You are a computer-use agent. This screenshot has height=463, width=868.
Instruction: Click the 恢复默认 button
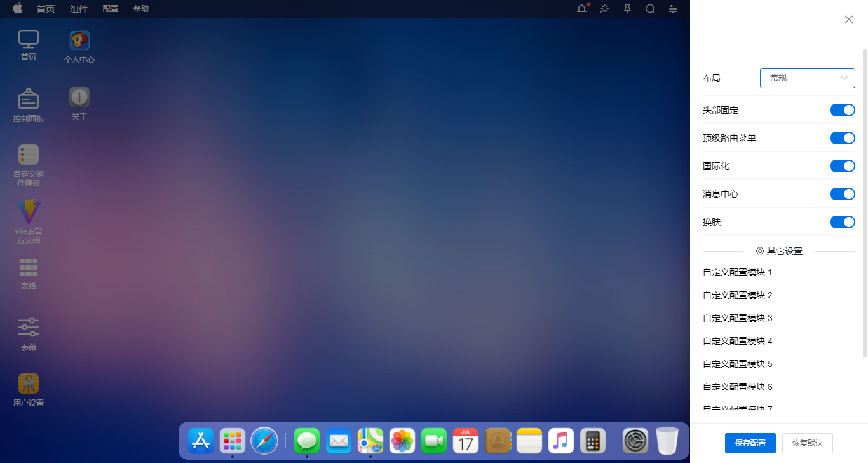tap(807, 443)
